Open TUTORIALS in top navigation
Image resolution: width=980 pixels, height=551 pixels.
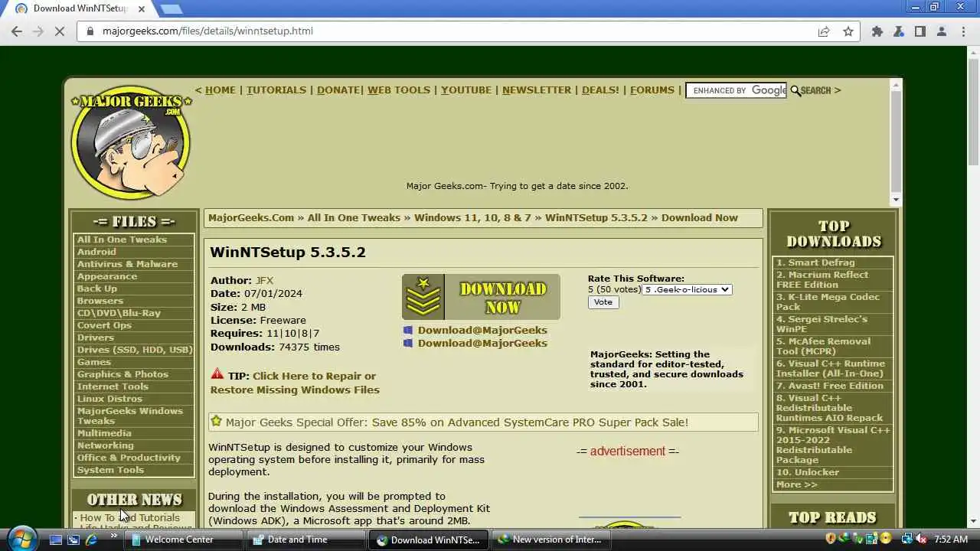[x=276, y=90]
